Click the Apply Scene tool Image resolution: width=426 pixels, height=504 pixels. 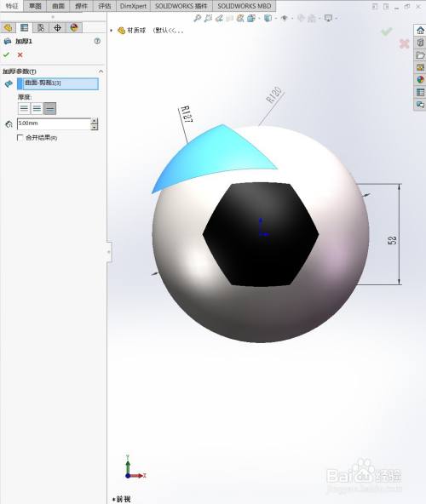tap(312, 19)
